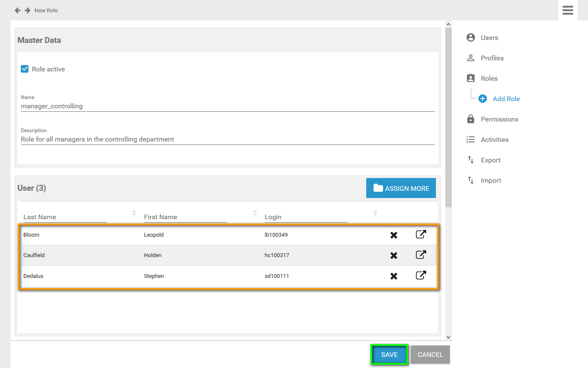This screenshot has width=588, height=368.
Task: Sort table by First Name column arrows
Action: click(x=255, y=212)
